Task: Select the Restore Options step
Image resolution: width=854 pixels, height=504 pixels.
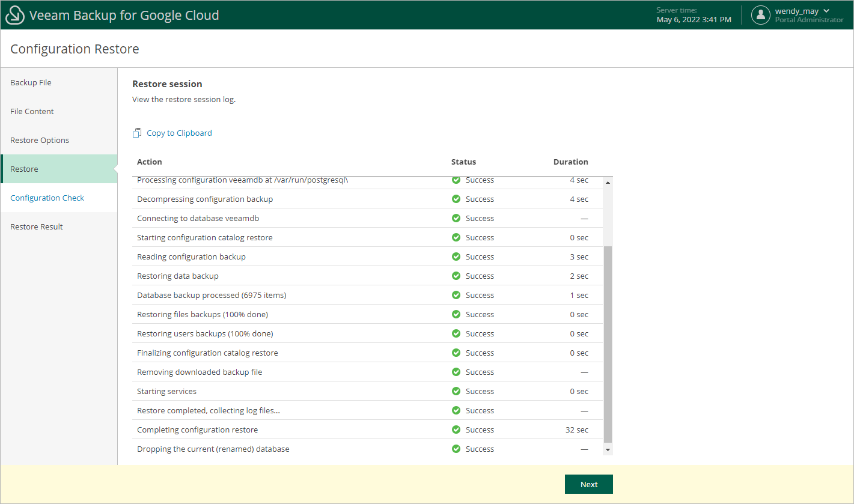Action: pos(40,140)
